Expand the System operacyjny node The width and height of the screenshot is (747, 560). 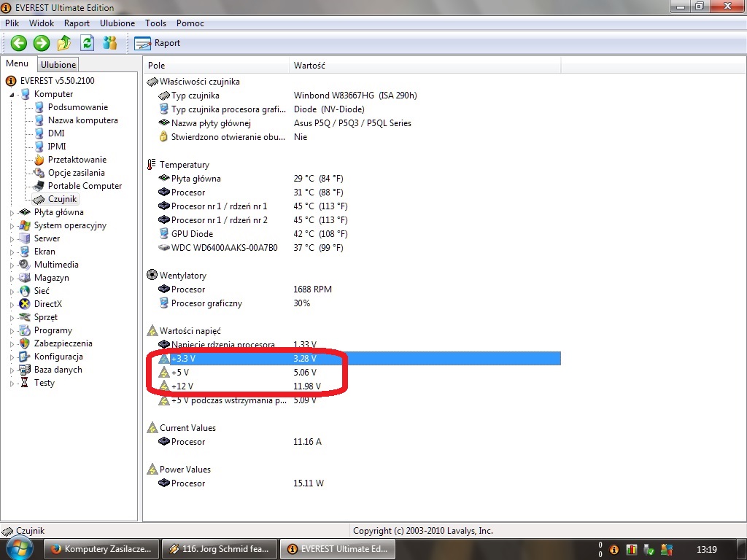(x=12, y=226)
